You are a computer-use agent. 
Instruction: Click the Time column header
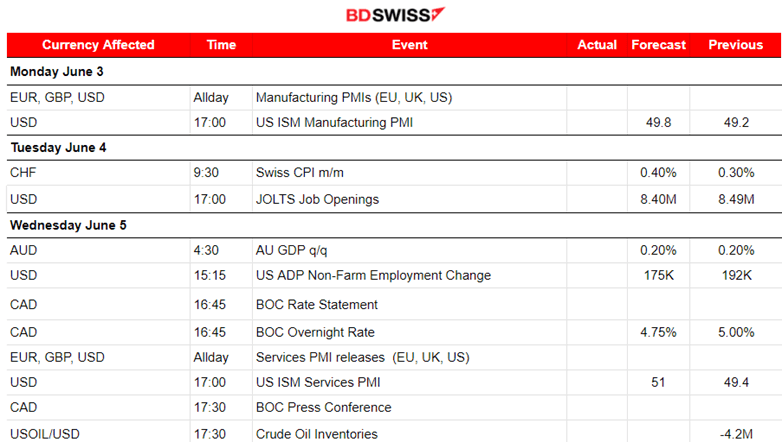(x=221, y=45)
